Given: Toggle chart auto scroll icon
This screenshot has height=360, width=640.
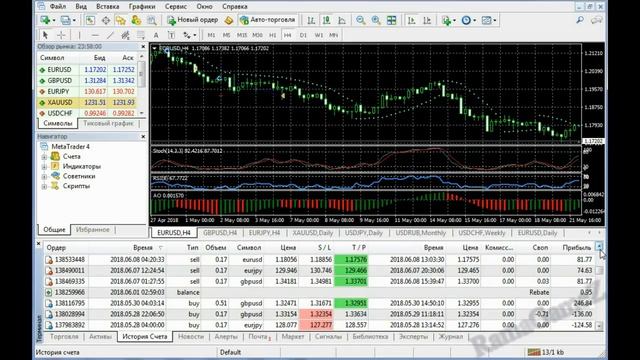Looking at the screenshot, I should pos(411,20).
